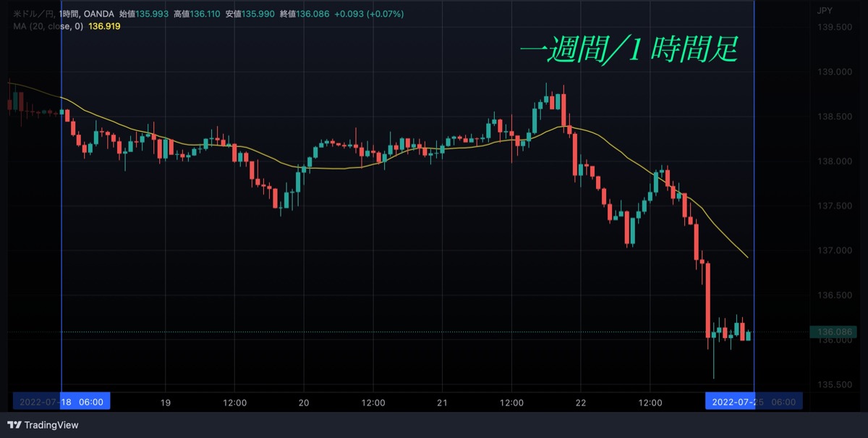Click the 139.000 price axis label
The height and width of the screenshot is (438, 868).
(x=834, y=72)
